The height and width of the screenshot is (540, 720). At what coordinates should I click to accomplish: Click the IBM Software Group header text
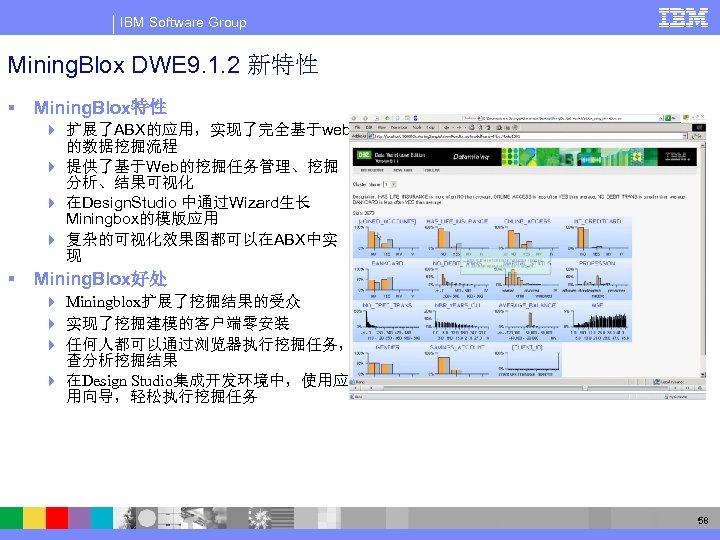(183, 22)
